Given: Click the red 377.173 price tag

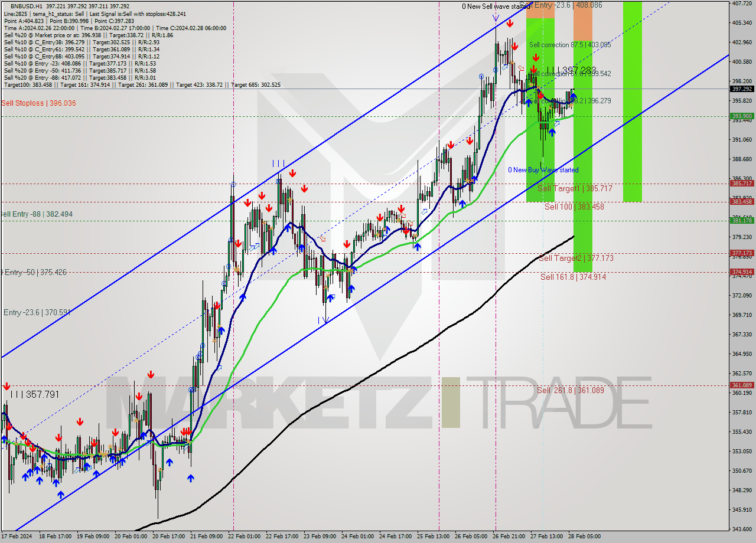Looking at the screenshot, I should point(742,253).
